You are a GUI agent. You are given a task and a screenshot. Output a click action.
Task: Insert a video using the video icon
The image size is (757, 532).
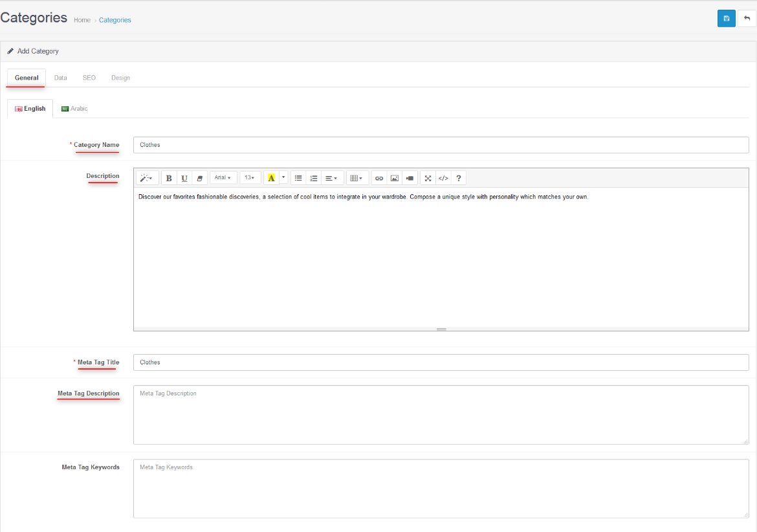pos(410,178)
